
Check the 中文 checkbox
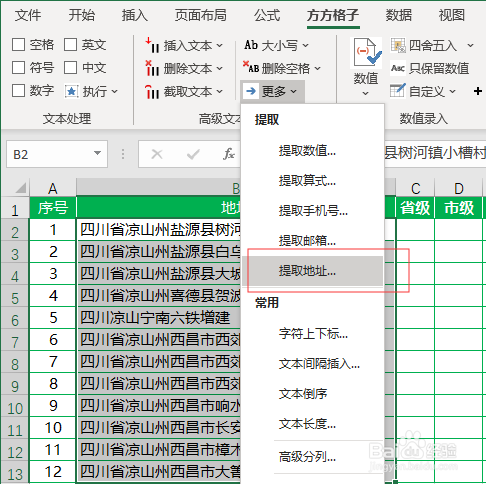point(70,68)
